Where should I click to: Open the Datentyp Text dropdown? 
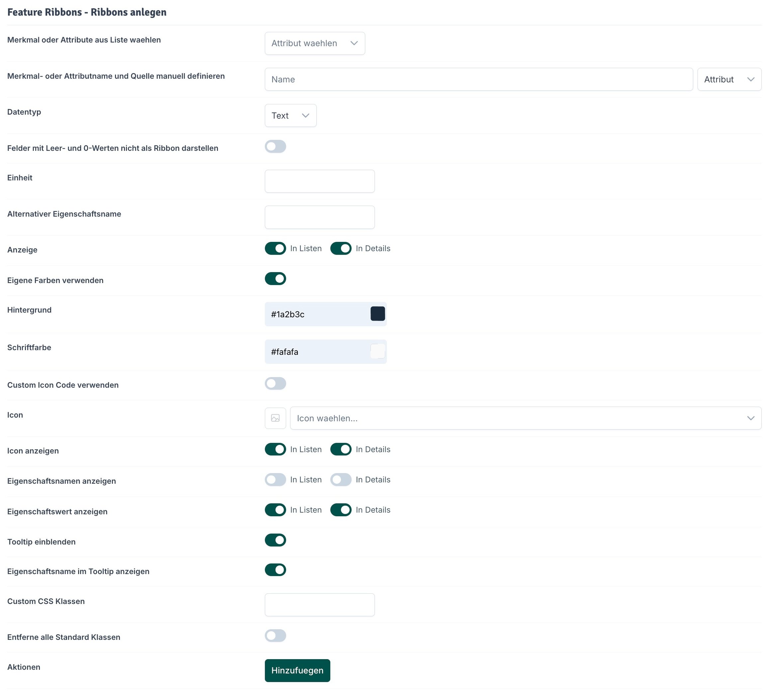pyautogui.click(x=290, y=116)
